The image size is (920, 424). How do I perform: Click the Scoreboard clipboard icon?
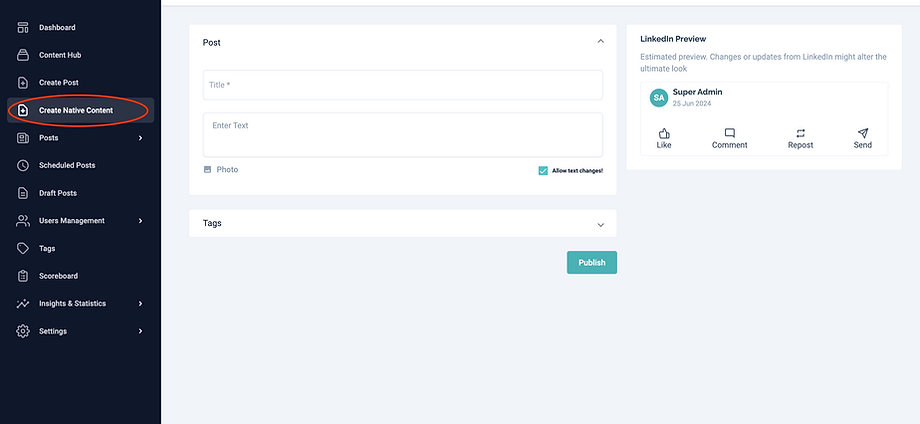click(x=23, y=276)
